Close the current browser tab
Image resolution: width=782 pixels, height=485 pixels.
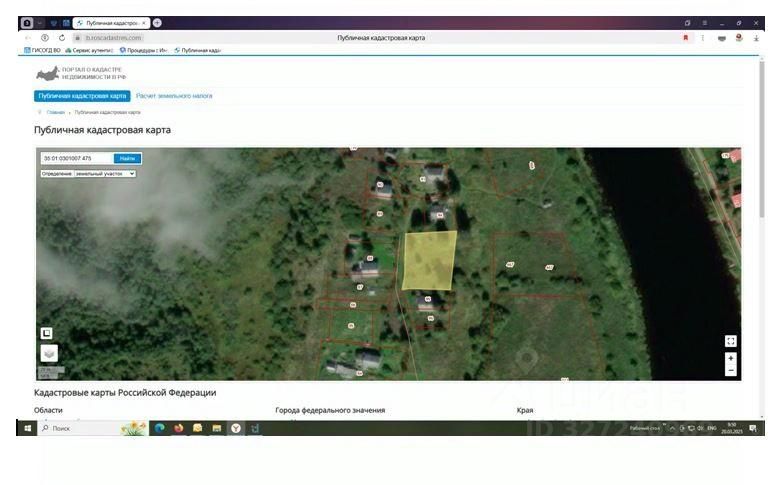tap(144, 23)
